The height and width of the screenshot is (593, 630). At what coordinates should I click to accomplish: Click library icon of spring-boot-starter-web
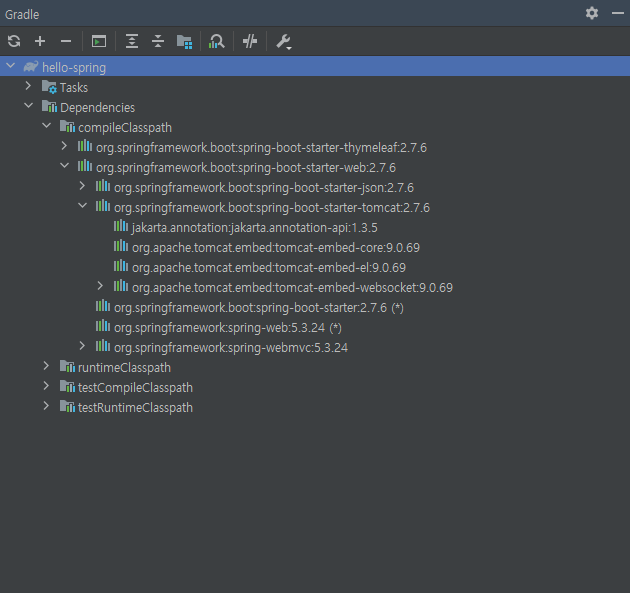pyautogui.click(x=85, y=166)
